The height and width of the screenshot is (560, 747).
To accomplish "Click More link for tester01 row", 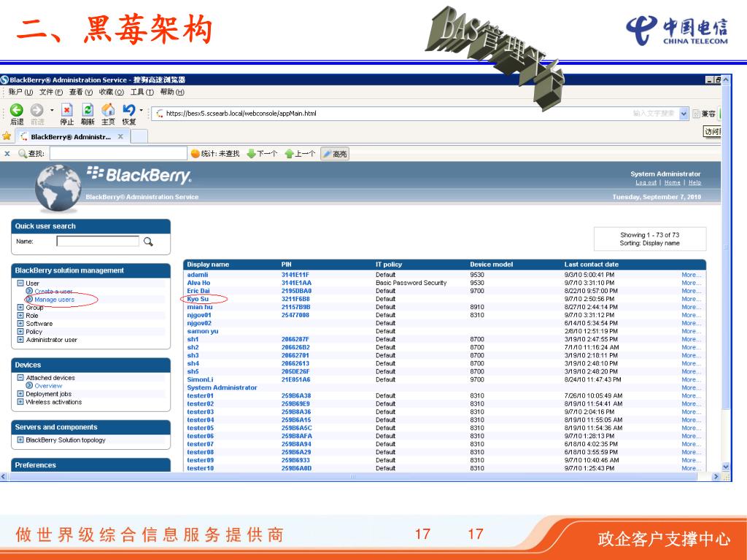I will click(691, 396).
